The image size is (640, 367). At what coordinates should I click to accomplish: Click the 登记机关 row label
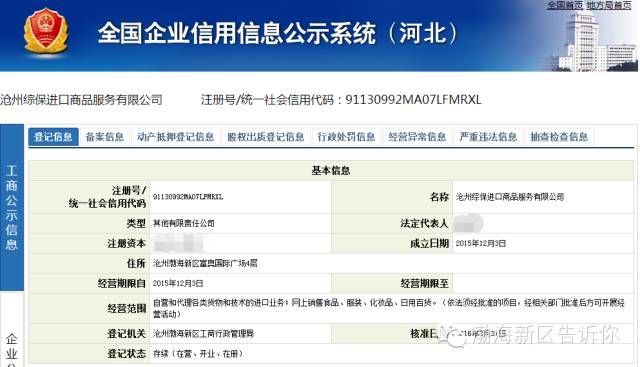tap(127, 334)
